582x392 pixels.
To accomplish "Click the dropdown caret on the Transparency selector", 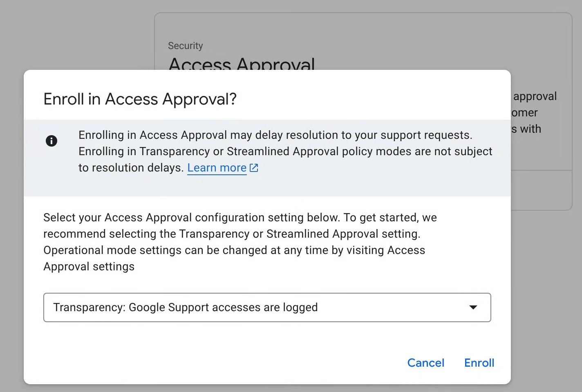I will click(473, 307).
